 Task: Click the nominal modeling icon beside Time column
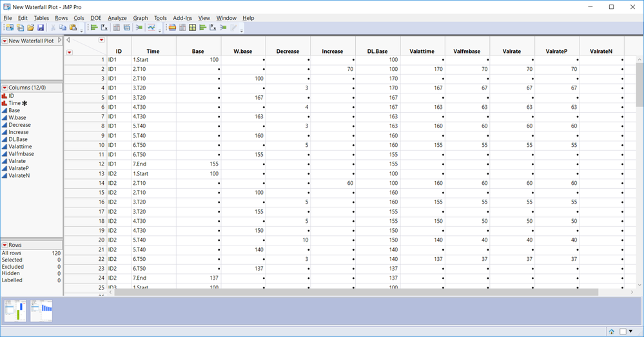point(5,103)
